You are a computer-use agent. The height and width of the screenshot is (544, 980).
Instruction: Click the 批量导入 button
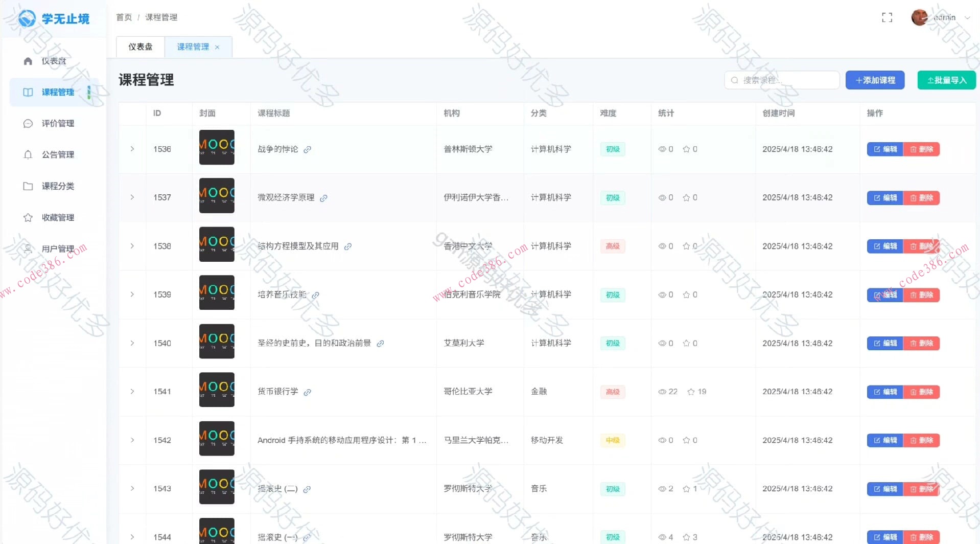coord(946,80)
